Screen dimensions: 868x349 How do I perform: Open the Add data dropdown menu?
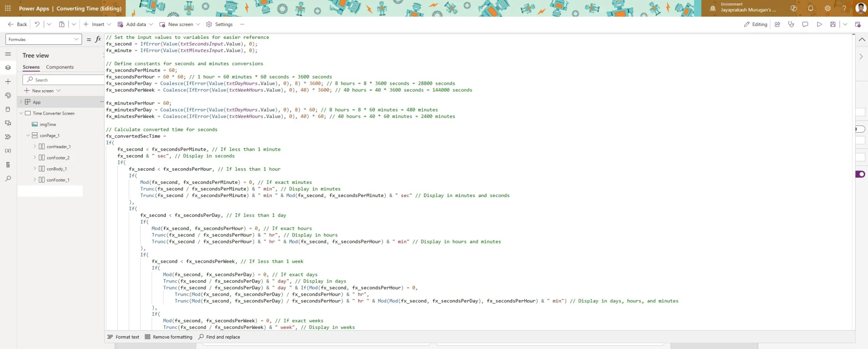pyautogui.click(x=135, y=24)
